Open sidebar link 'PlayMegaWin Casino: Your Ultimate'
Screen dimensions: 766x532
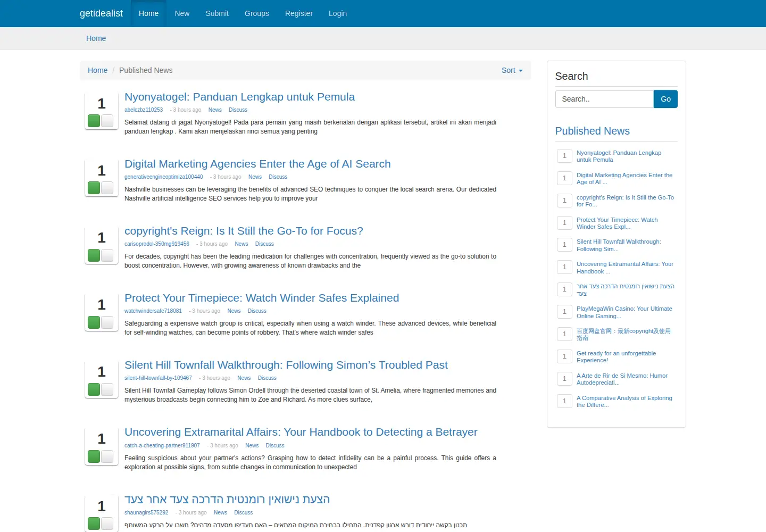point(625,312)
